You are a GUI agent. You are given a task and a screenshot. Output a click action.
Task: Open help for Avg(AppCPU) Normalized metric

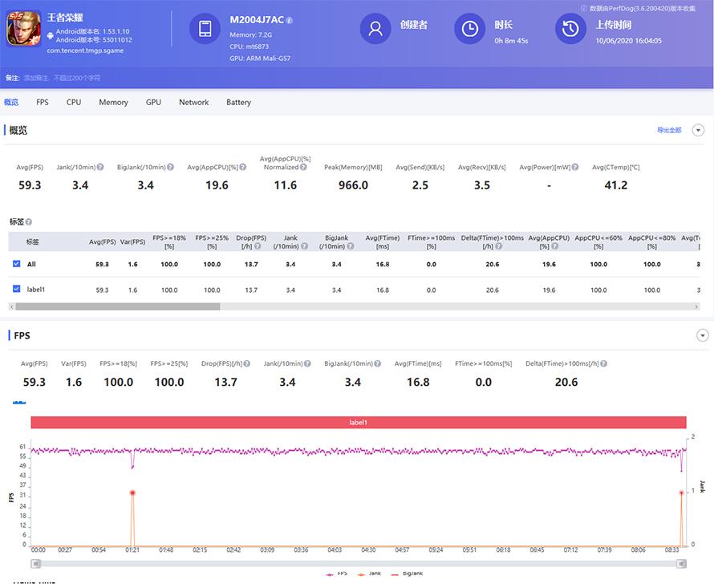point(303,167)
